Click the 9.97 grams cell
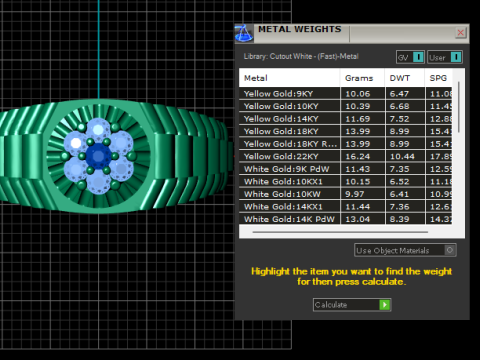 (x=362, y=194)
